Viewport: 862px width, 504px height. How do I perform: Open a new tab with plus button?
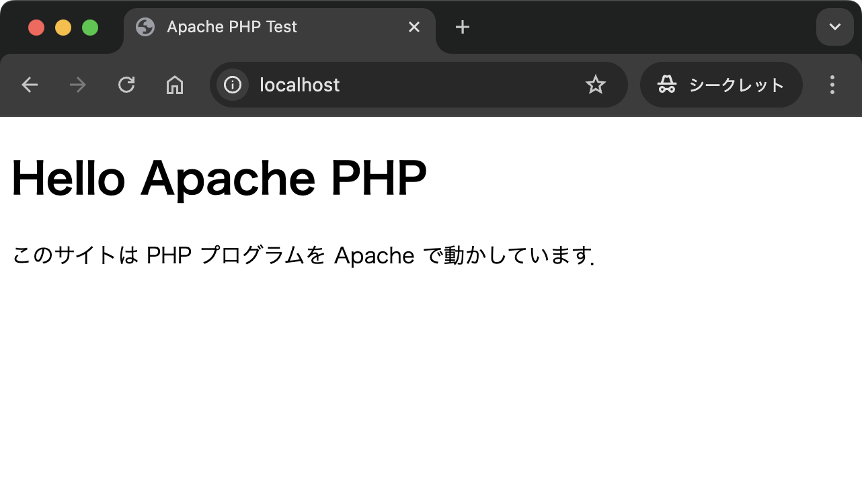click(x=463, y=27)
